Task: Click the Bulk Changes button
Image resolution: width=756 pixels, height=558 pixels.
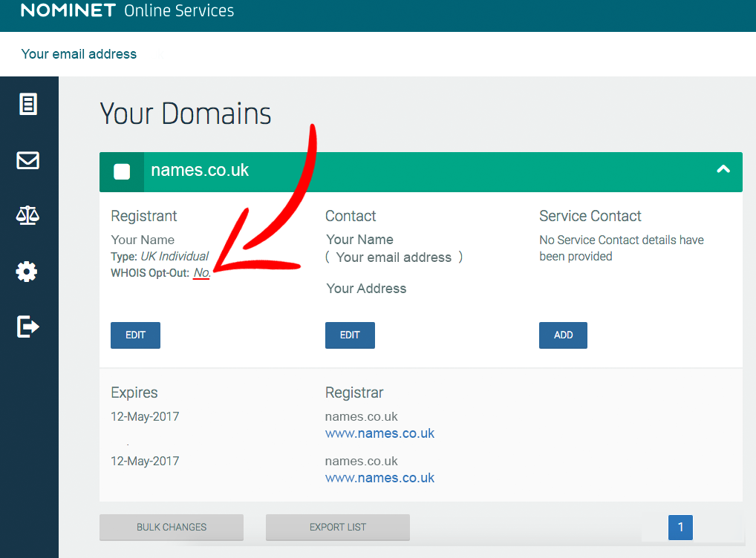Action: click(172, 527)
